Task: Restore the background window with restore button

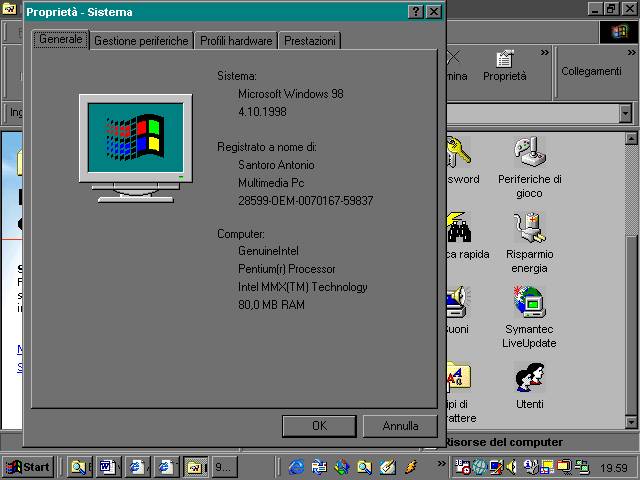Action: [611, 9]
